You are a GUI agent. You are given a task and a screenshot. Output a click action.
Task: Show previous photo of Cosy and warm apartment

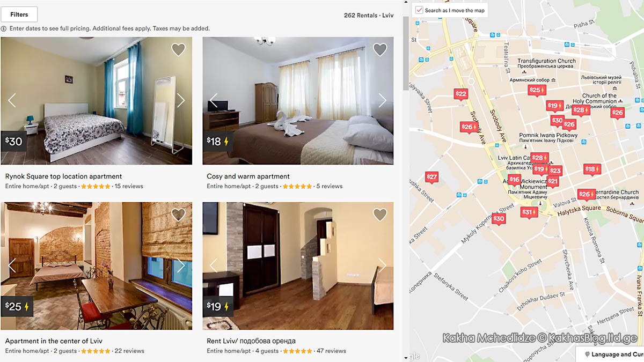pos(214,100)
